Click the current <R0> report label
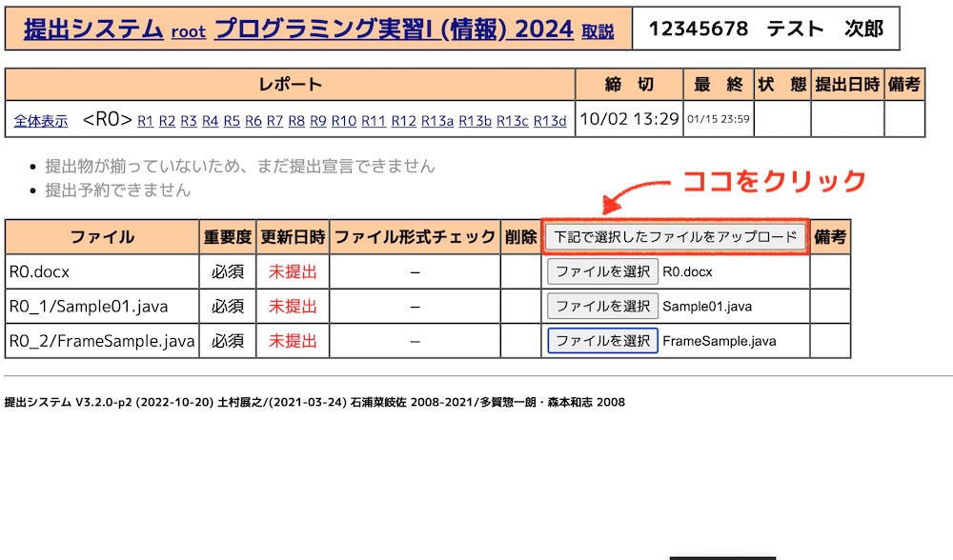The image size is (953, 560). (107, 120)
